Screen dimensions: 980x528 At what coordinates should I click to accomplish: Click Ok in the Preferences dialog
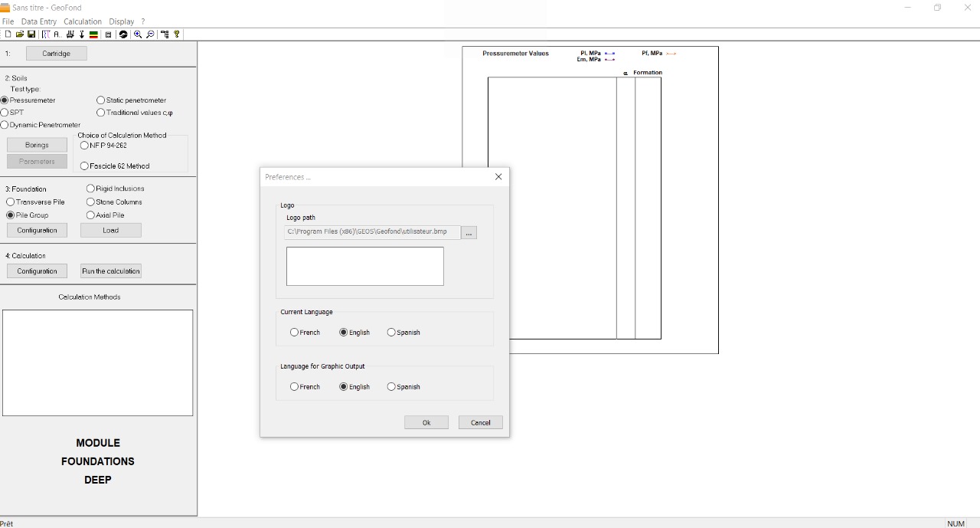(x=426, y=422)
